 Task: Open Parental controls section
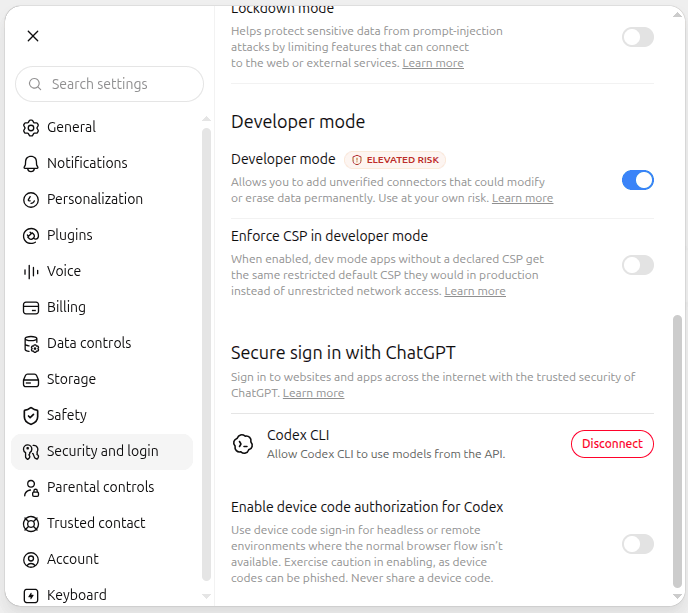tap(102, 488)
